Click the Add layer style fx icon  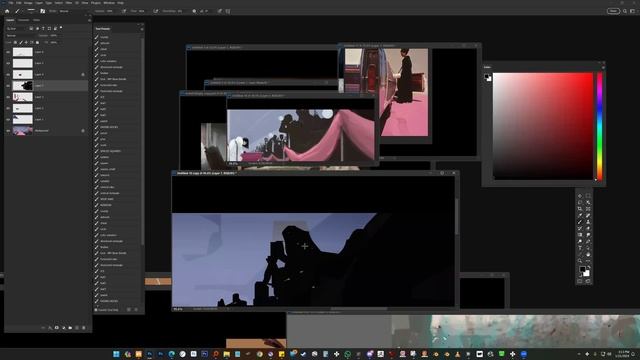tap(50, 328)
